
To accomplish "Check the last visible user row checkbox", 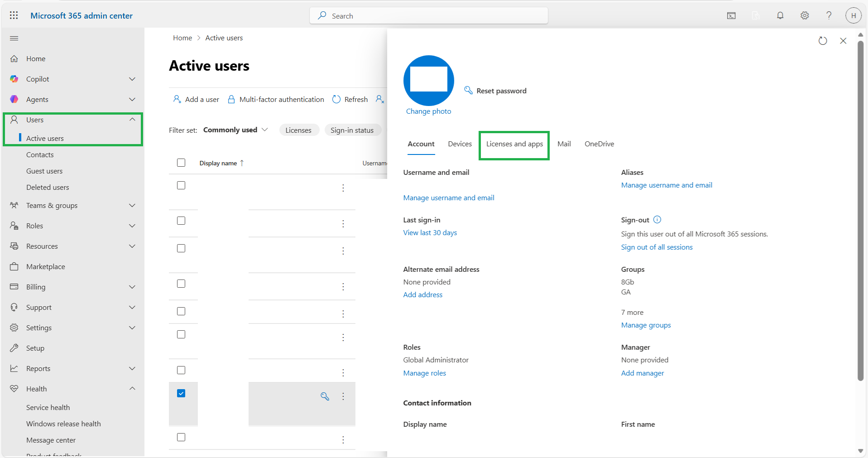I will [x=181, y=437].
